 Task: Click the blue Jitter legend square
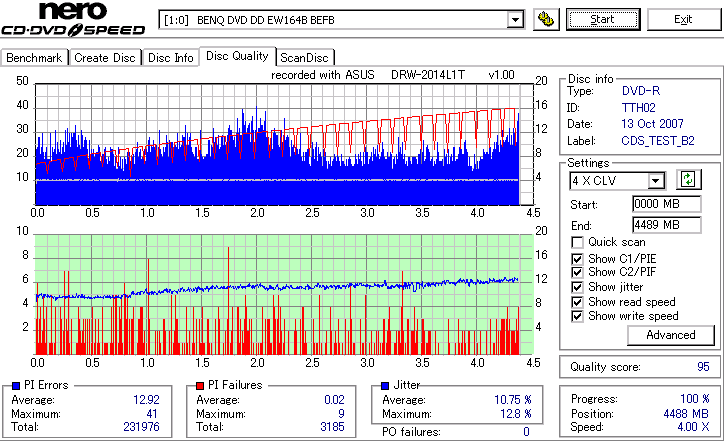tap(385, 386)
